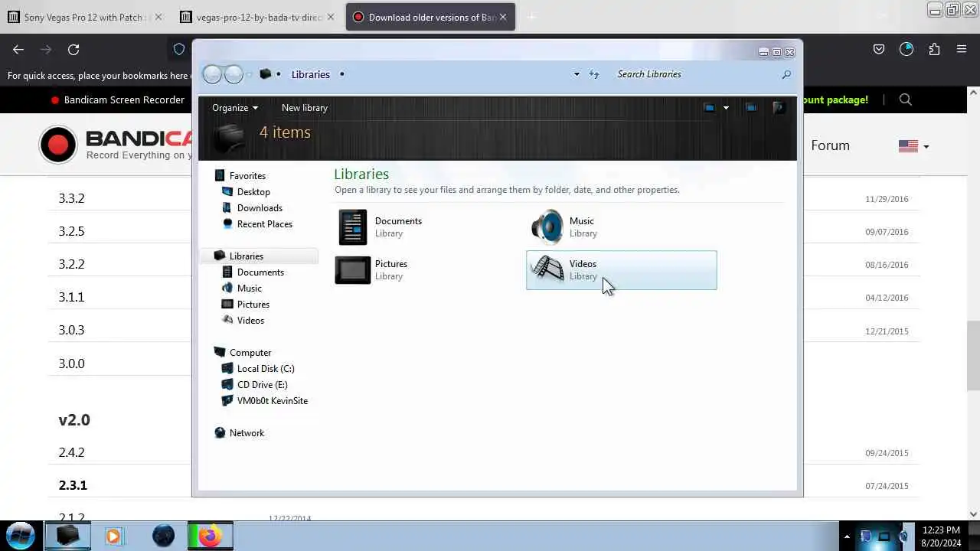Image resolution: width=980 pixels, height=551 pixels.
Task: Close the Download older versions tab
Action: pos(503,17)
